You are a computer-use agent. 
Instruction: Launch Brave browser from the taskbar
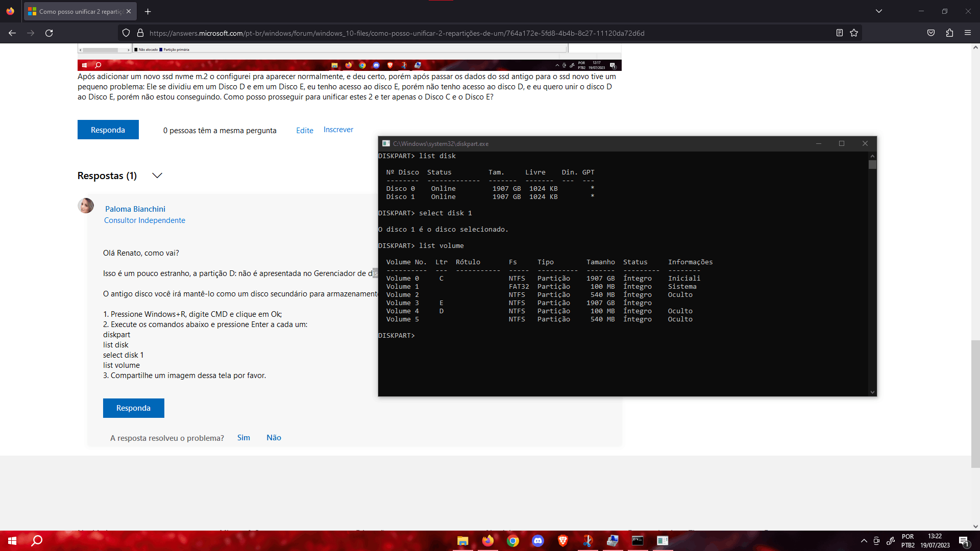click(x=563, y=541)
